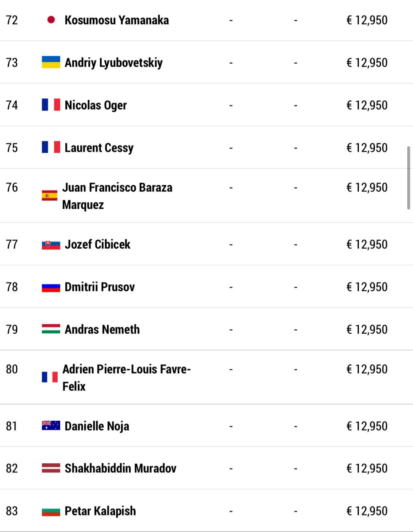Screen dimensions: 413x532
Task: Select the € 12,950 prize for rank 77
Action: (x=367, y=244)
